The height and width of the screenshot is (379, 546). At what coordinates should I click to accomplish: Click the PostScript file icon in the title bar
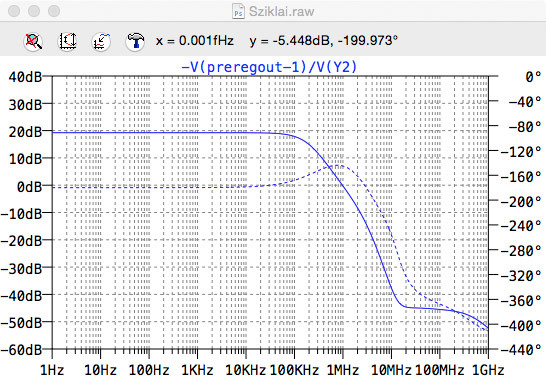[x=238, y=11]
